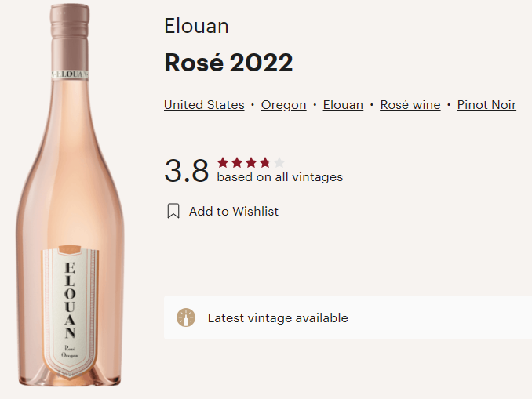Select the third red rating star

click(251, 163)
